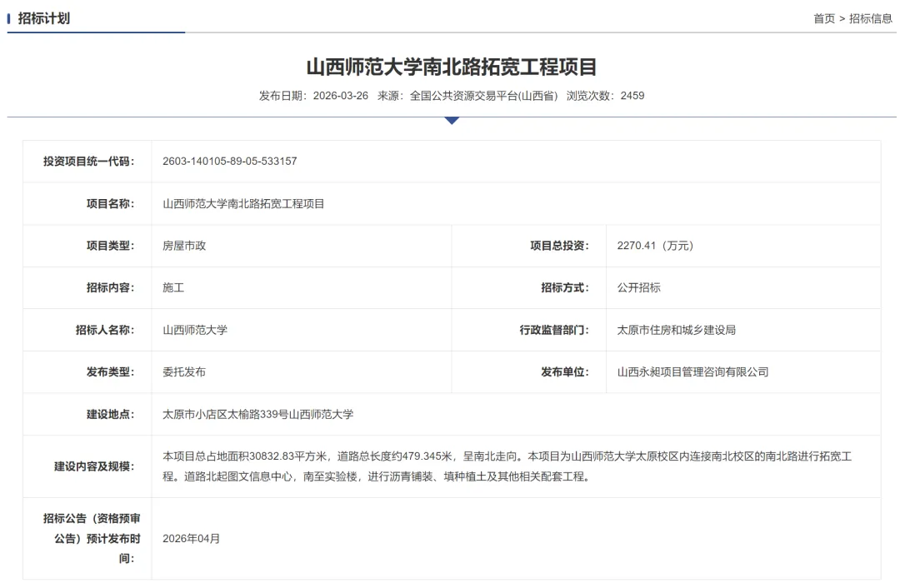Click the value 山西永昶项目管理咨询有限公司
This screenshot has width=900, height=588.
coord(692,371)
